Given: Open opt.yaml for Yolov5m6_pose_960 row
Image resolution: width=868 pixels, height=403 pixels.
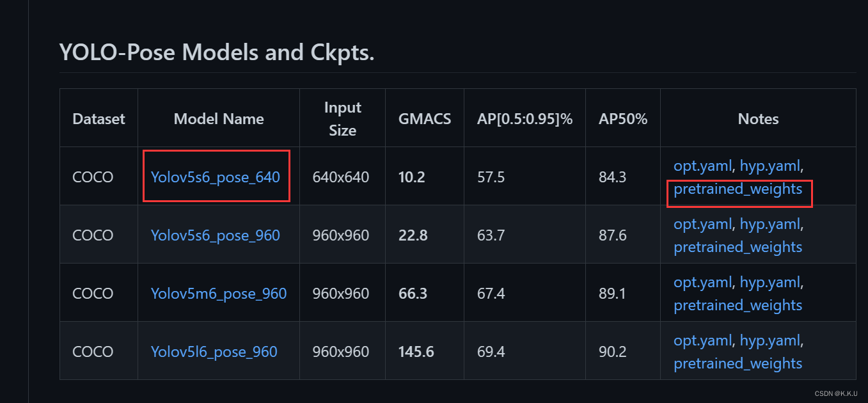Looking at the screenshot, I should (x=702, y=283).
